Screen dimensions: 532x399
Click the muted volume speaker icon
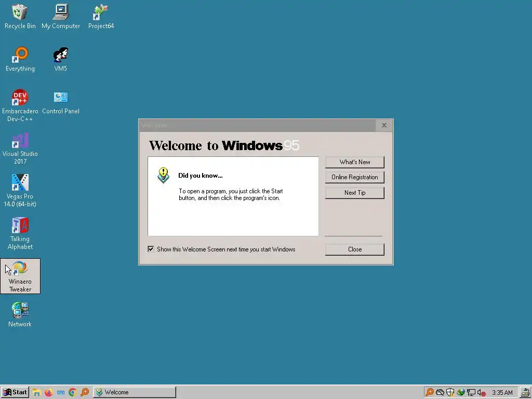click(481, 393)
